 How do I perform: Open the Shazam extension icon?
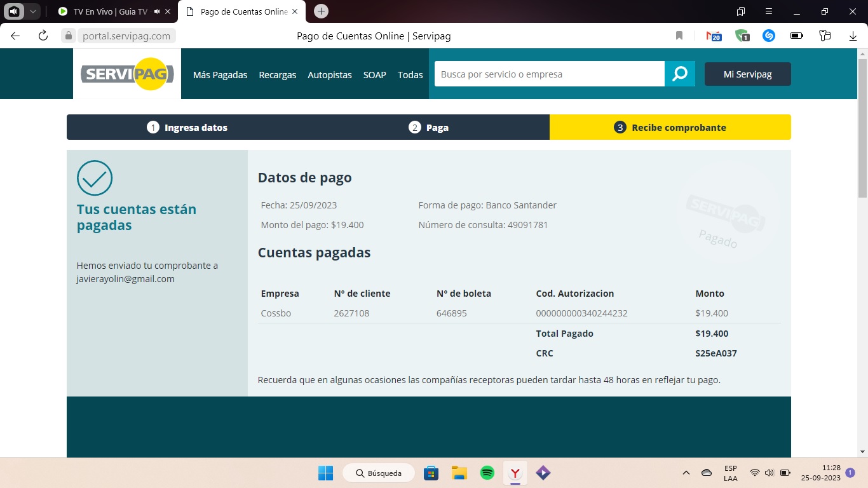pos(769,36)
